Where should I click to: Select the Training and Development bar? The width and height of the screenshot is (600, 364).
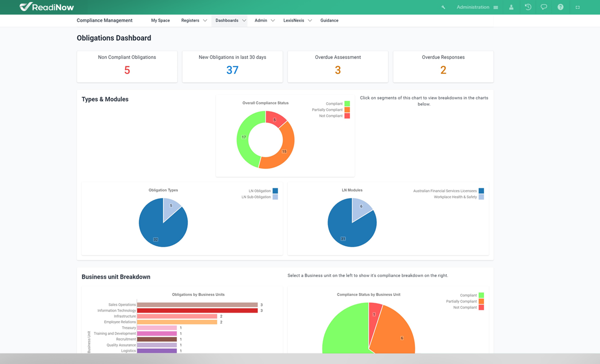[x=157, y=333]
